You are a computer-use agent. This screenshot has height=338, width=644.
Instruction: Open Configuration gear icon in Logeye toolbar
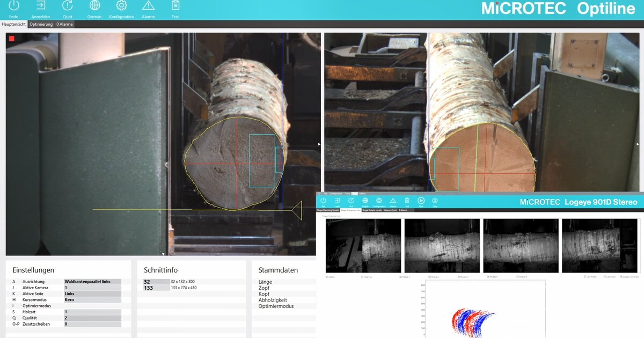click(x=379, y=201)
